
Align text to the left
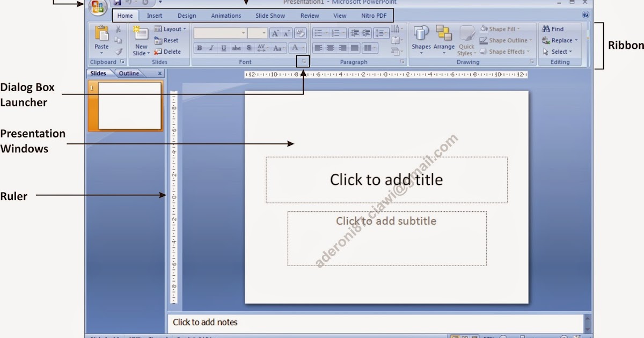click(x=318, y=48)
